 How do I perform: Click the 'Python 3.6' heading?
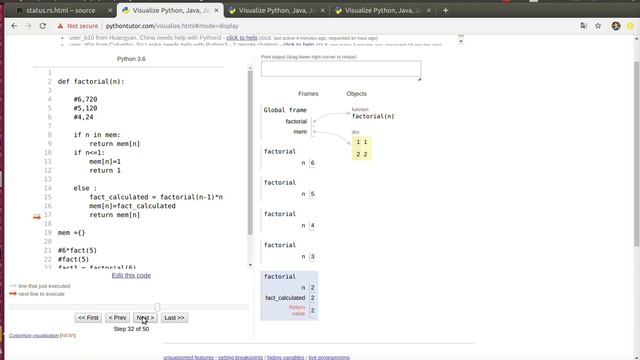coord(131,59)
